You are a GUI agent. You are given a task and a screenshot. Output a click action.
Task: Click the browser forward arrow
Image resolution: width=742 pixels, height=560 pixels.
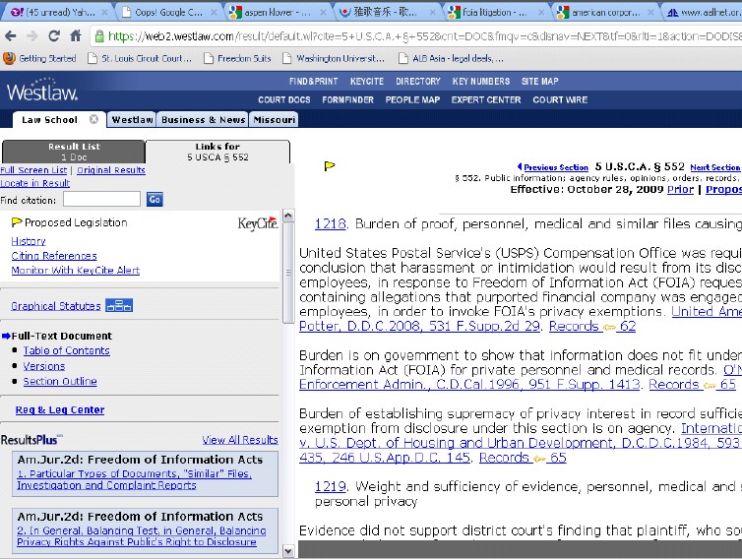(x=32, y=36)
